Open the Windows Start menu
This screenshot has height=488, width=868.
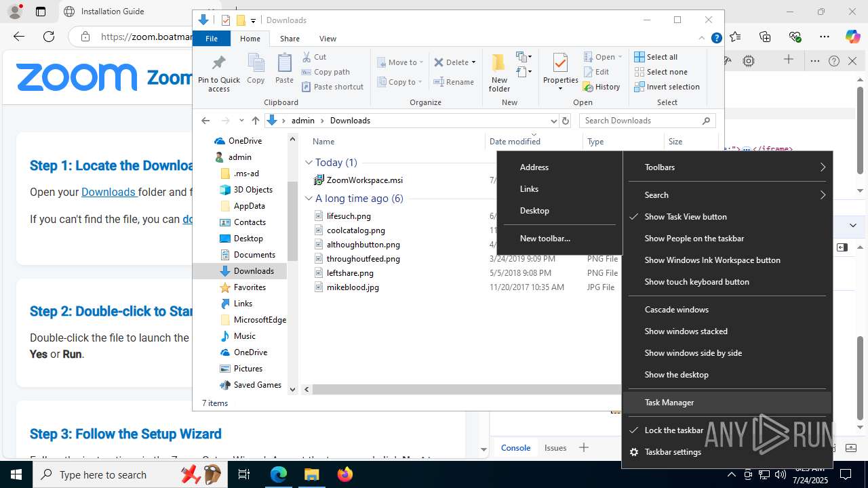coord(16,474)
